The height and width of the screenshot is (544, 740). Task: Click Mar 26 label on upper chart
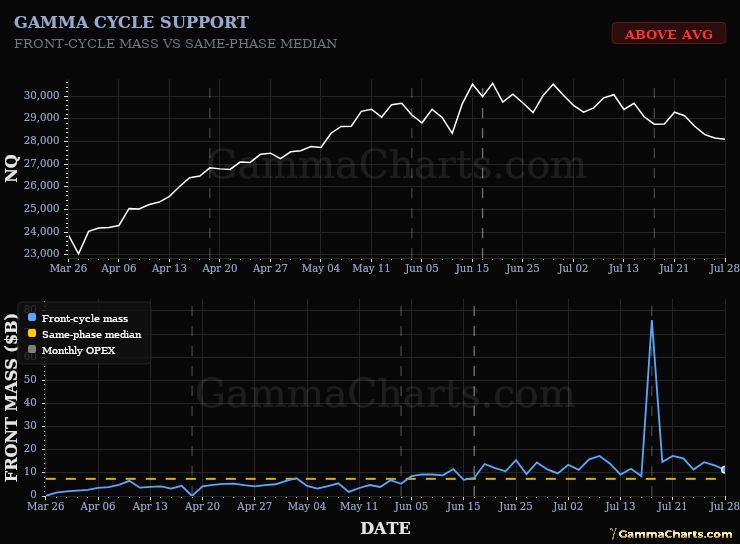pyautogui.click(x=68, y=268)
